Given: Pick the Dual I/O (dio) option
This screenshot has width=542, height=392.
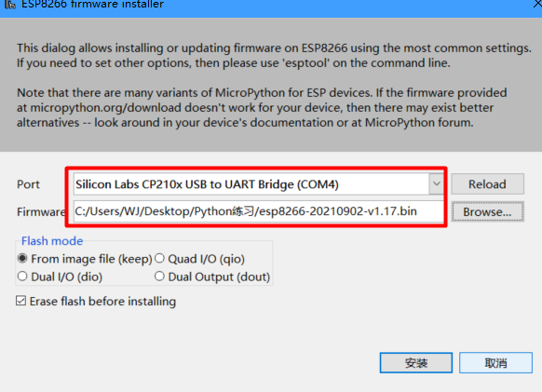Looking at the screenshot, I should pos(60,277).
